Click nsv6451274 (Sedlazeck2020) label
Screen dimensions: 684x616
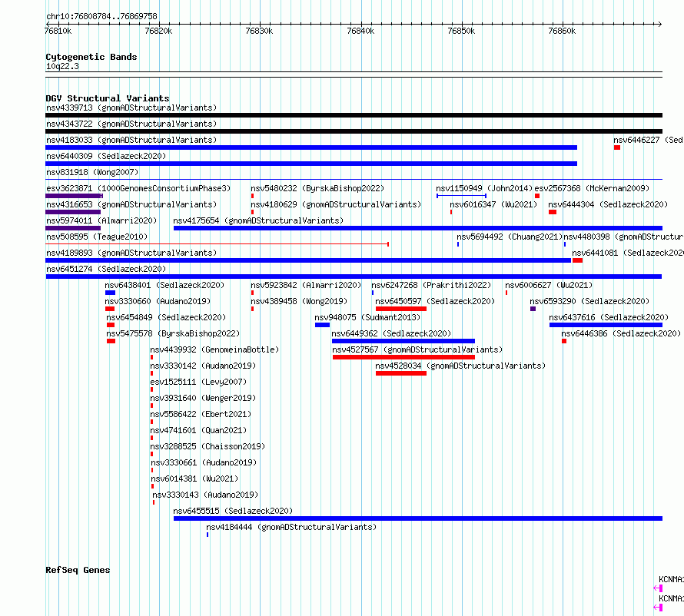pyautogui.click(x=106, y=269)
